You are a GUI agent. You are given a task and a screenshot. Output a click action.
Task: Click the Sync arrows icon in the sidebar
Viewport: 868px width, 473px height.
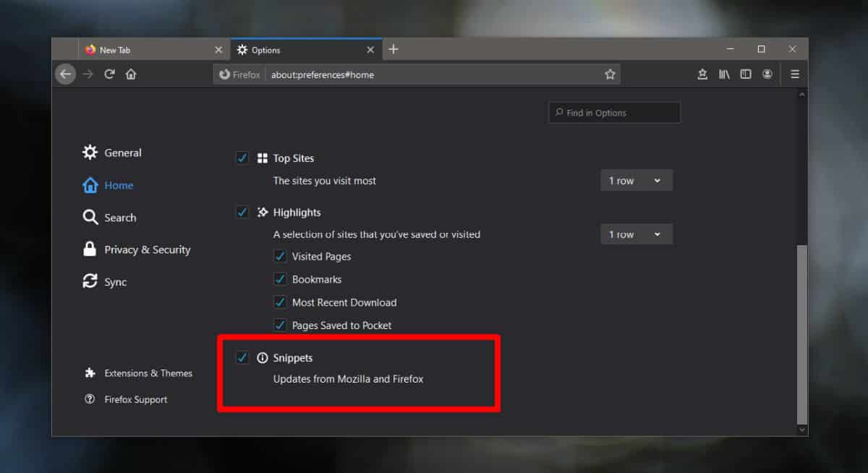click(x=90, y=281)
